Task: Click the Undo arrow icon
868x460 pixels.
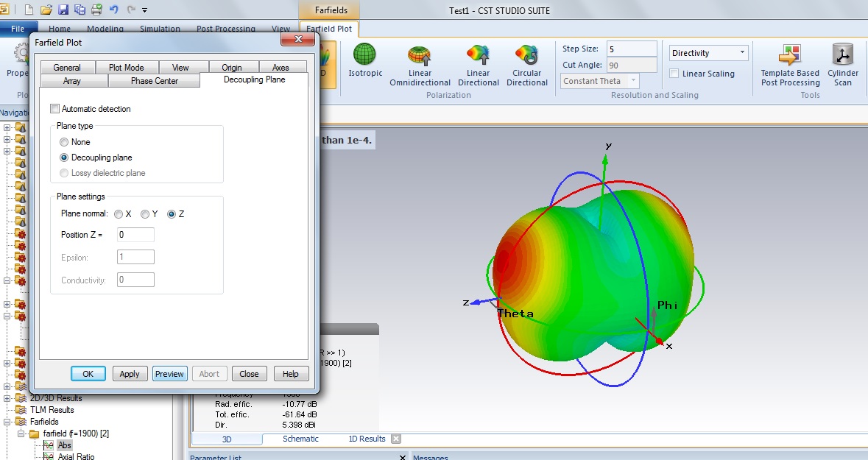Action: tap(113, 10)
